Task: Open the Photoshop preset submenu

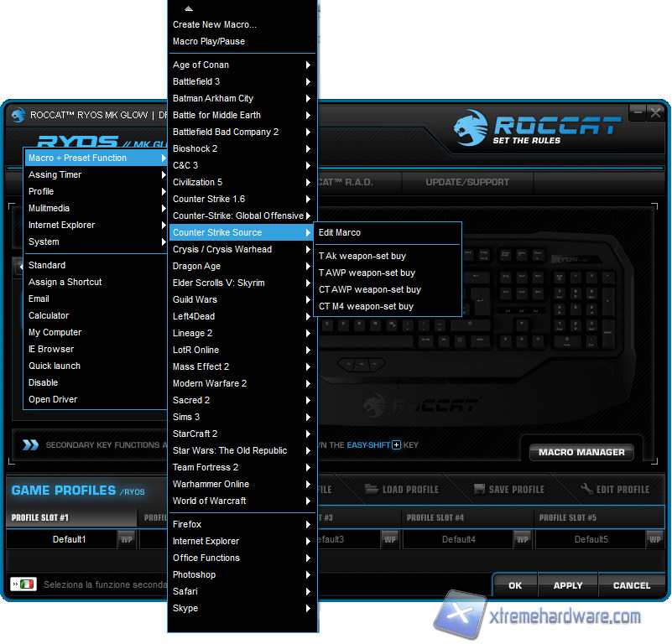Action: coord(242,574)
